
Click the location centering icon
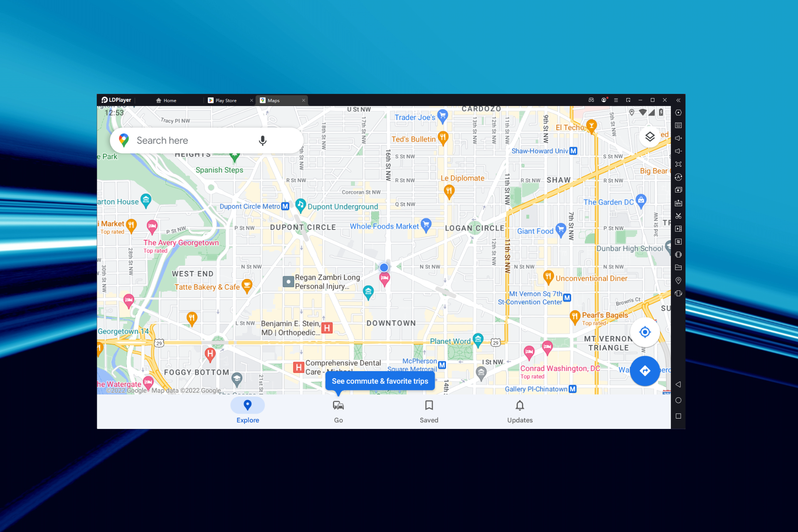644,332
